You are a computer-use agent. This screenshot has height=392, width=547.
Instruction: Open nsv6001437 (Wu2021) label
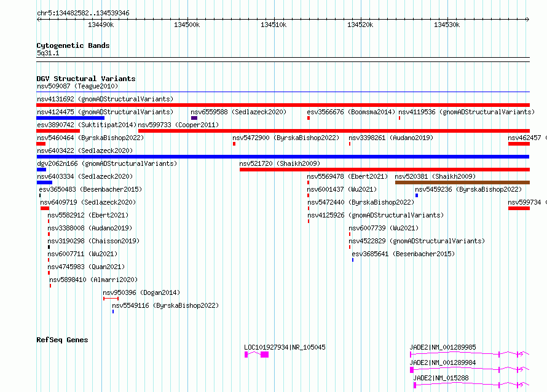coord(342,189)
